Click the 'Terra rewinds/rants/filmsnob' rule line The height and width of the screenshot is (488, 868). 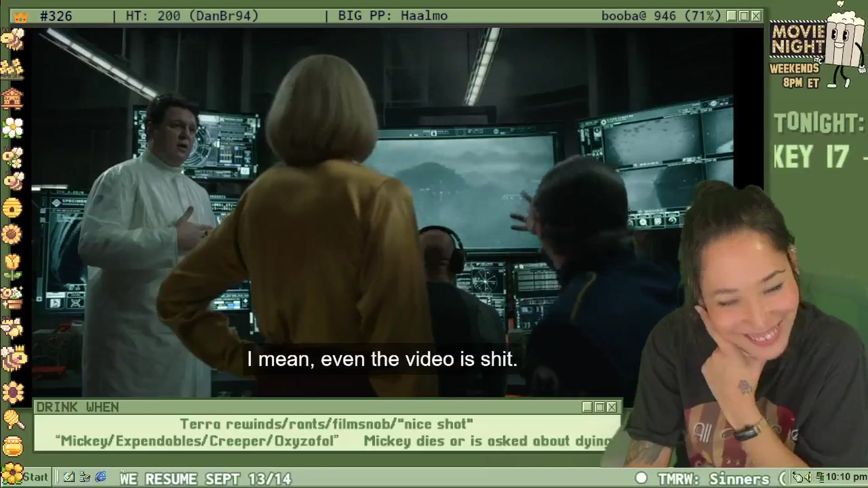pyautogui.click(x=326, y=424)
